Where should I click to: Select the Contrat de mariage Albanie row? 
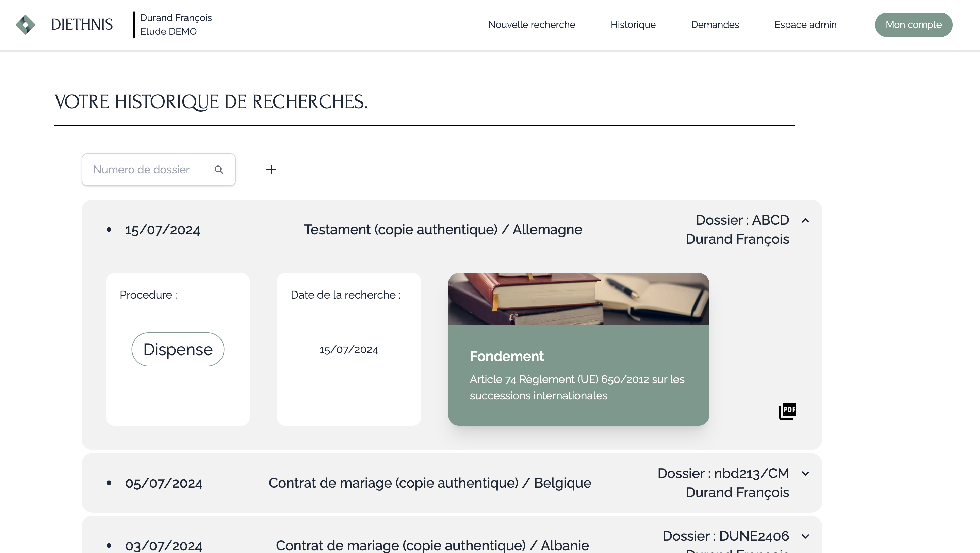(432, 545)
